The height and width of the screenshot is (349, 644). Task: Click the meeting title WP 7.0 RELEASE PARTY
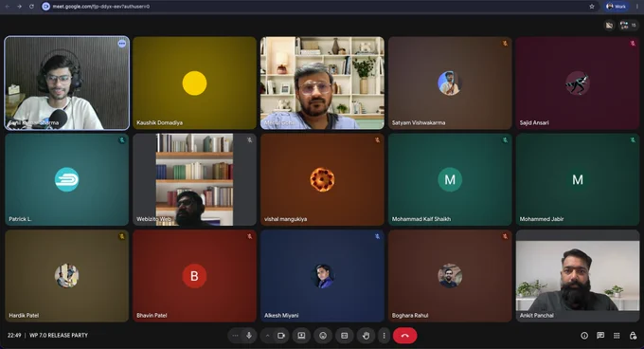59,336
